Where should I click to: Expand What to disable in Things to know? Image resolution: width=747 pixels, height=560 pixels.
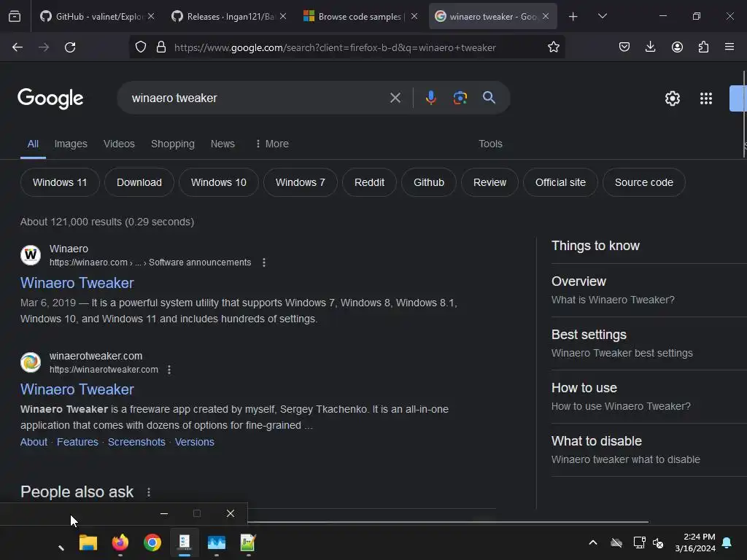[x=649, y=450]
